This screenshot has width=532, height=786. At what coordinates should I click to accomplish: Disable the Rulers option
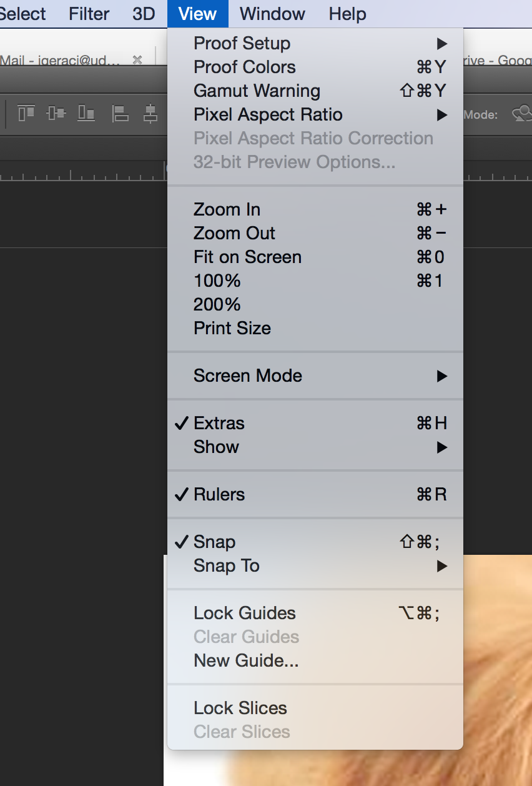(315, 494)
